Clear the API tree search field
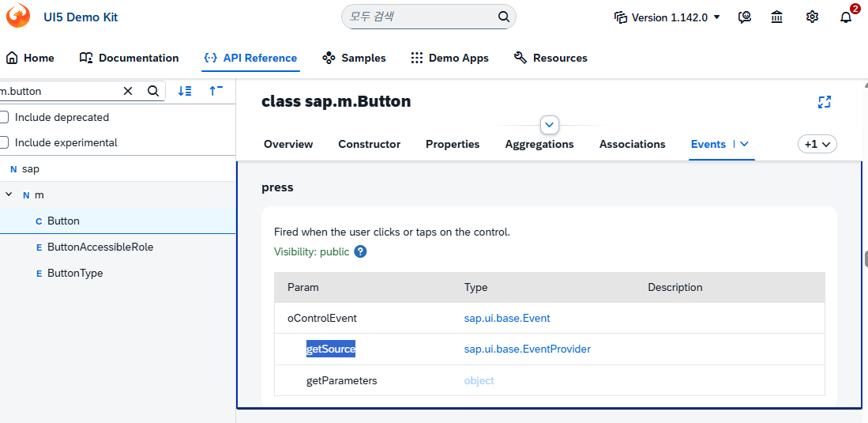868x423 pixels. click(128, 91)
